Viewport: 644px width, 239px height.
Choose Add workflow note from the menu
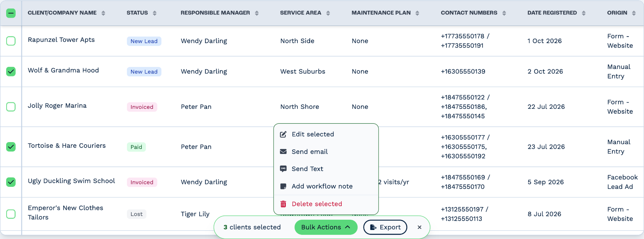click(326, 186)
